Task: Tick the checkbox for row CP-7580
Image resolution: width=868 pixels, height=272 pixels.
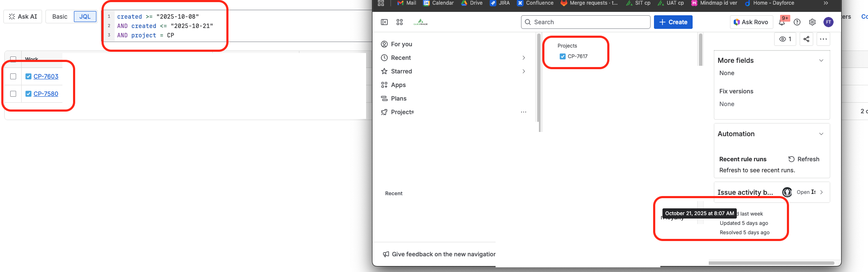Action: coord(13,94)
